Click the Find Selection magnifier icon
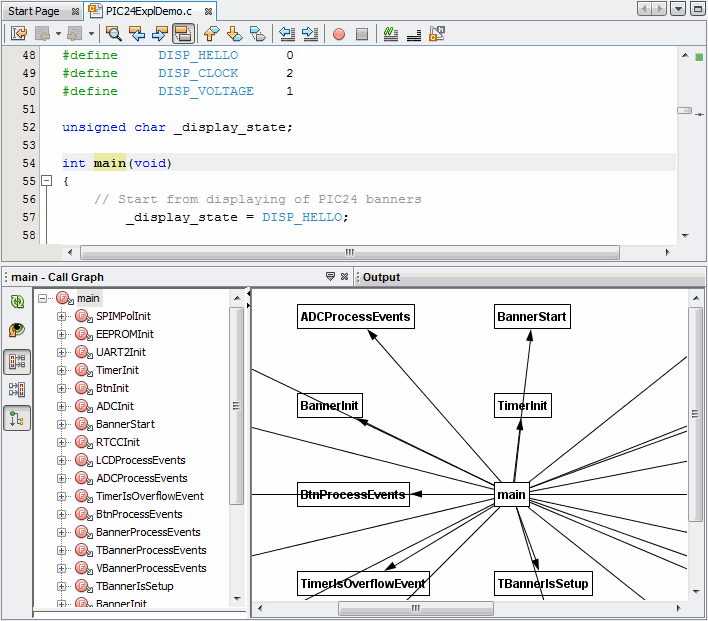 114,34
